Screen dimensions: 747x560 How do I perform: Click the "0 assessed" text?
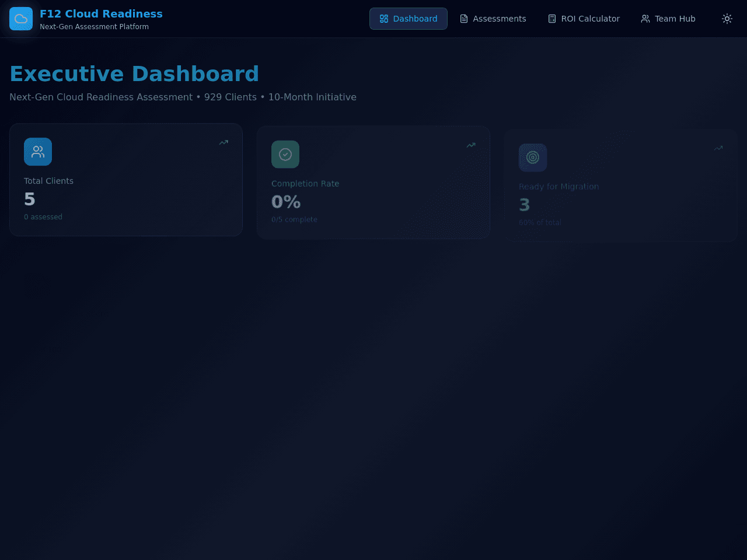(43, 217)
